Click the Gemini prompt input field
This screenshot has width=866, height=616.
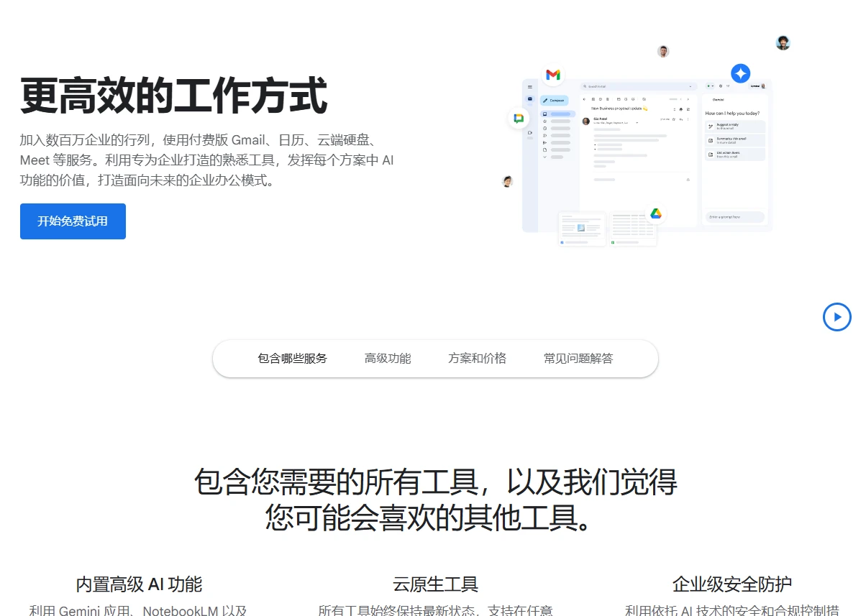point(735,217)
